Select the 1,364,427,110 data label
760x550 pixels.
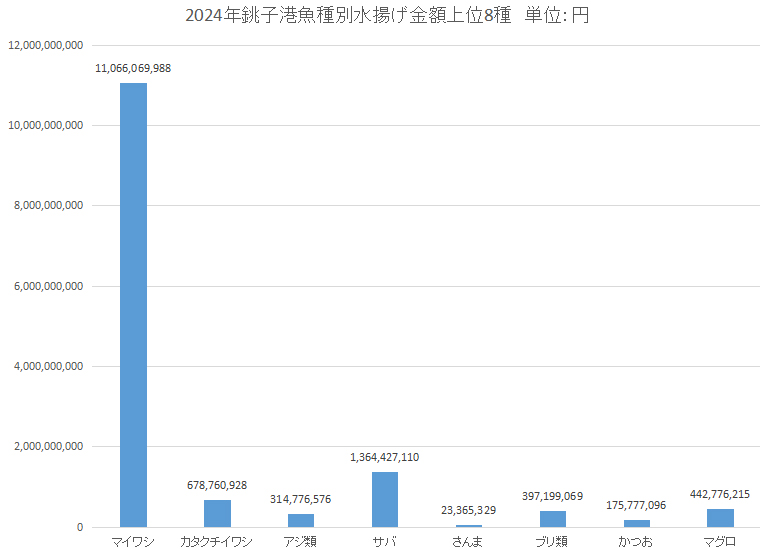(x=385, y=457)
